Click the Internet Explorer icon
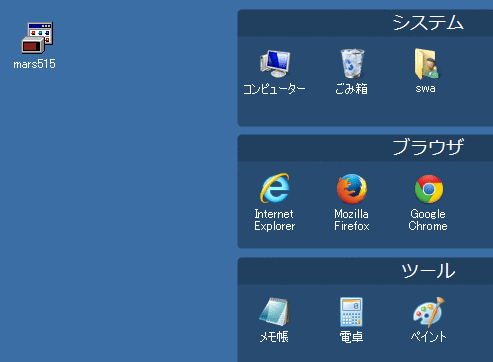The image size is (493, 362). (x=275, y=188)
